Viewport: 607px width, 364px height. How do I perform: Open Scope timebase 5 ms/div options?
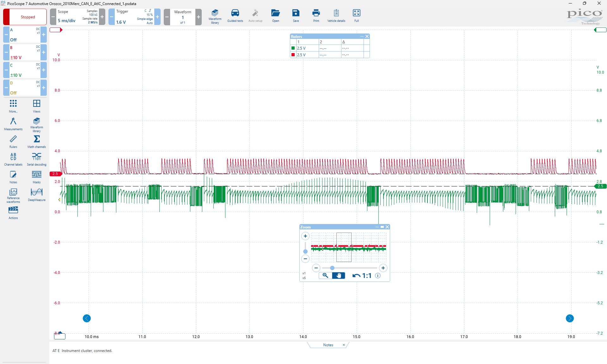coord(67,21)
